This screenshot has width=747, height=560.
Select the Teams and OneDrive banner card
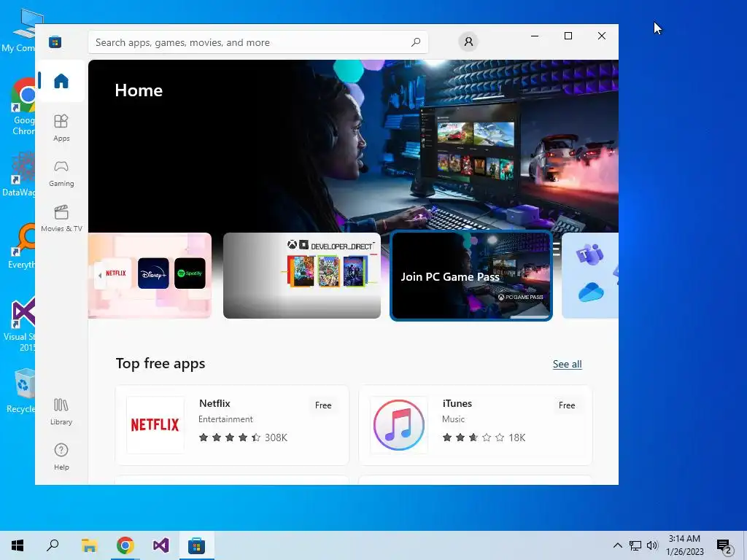click(589, 276)
